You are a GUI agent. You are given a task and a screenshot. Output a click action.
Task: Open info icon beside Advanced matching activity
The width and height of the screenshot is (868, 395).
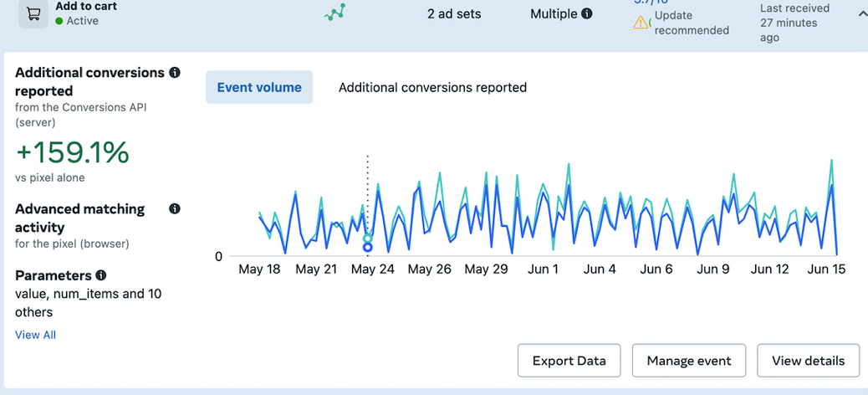(x=175, y=209)
